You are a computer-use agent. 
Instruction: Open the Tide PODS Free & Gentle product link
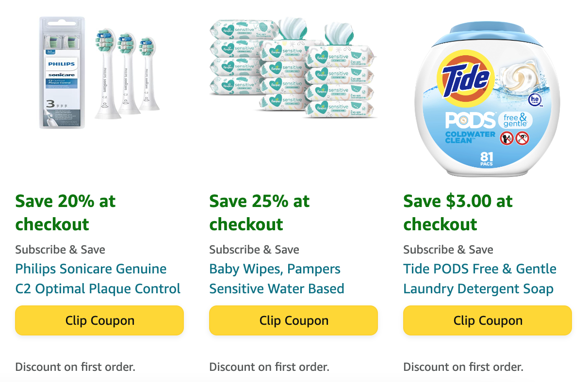tap(480, 269)
